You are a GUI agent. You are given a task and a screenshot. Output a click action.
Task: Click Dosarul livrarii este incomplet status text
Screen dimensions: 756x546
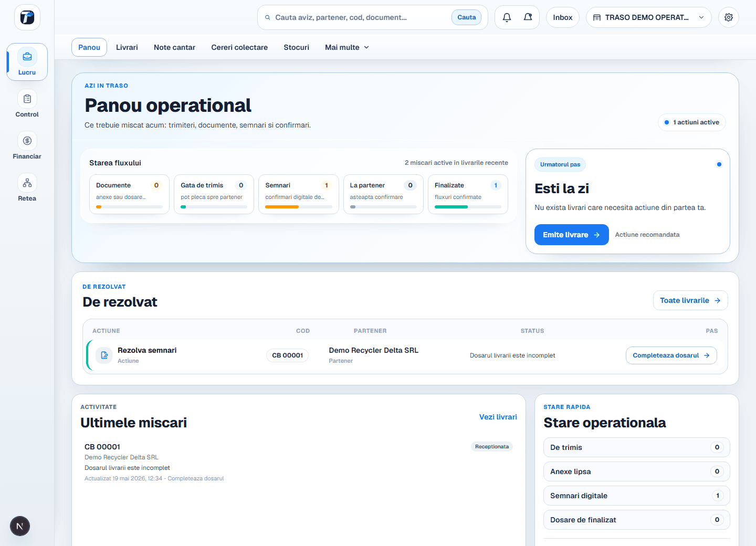(x=512, y=355)
